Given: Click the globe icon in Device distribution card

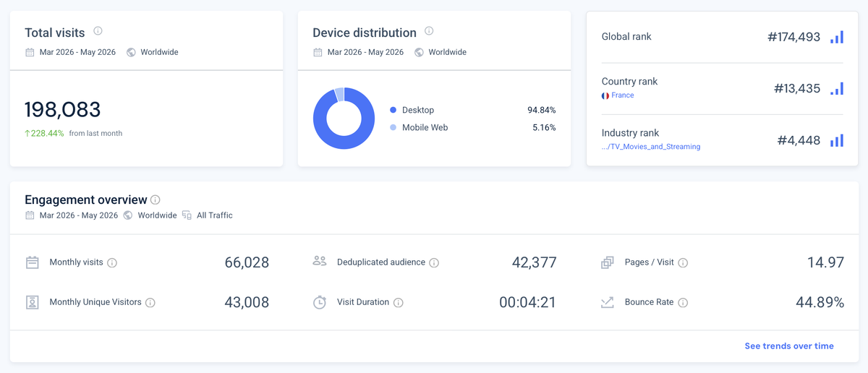Looking at the screenshot, I should coord(419,52).
